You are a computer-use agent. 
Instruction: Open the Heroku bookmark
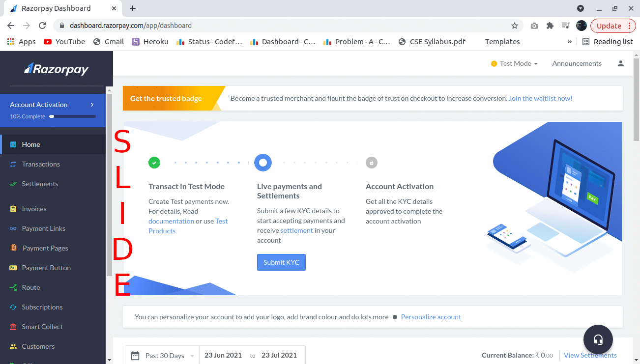click(x=150, y=42)
